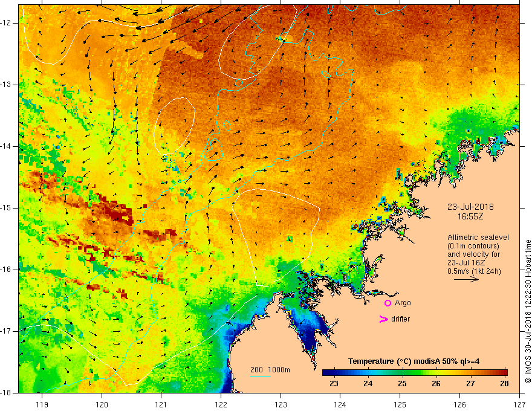Click the temperature color bar at 25
This screenshot has width=532, height=411.
pyautogui.click(x=403, y=373)
